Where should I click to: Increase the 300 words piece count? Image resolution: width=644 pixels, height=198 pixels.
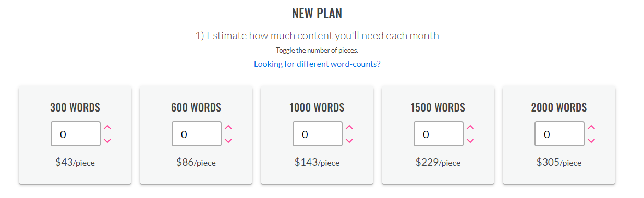107,127
